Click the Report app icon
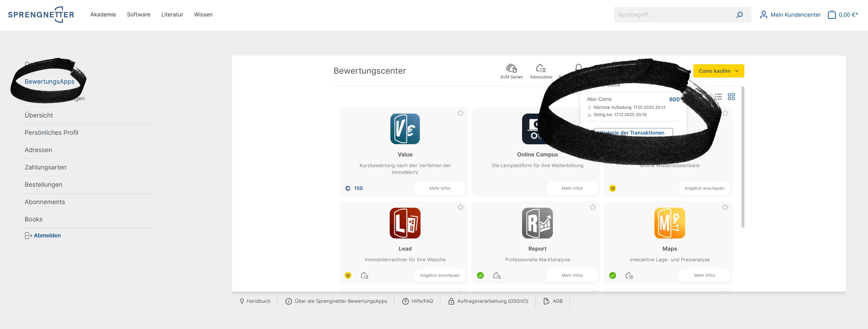The image size is (868, 329). [x=537, y=223]
